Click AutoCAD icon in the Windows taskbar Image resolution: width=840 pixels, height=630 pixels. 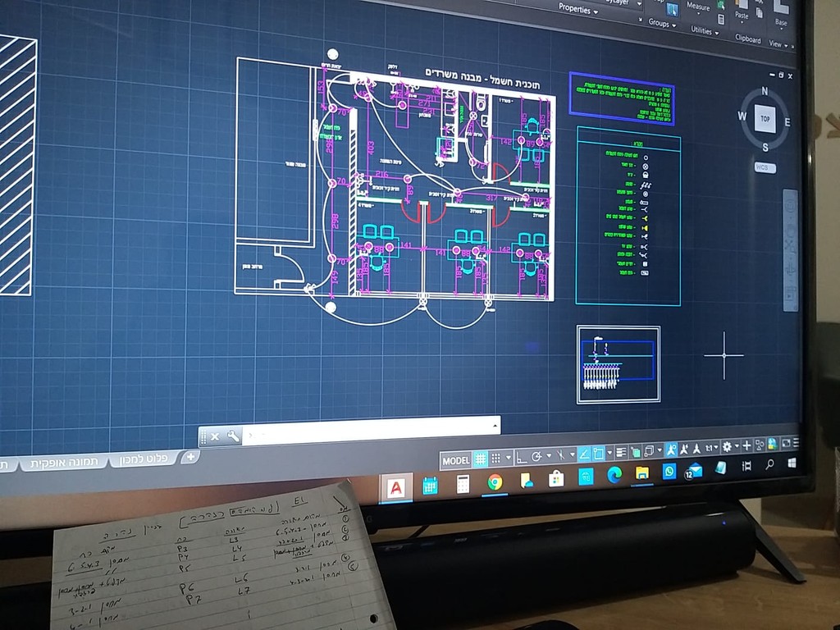click(x=395, y=488)
